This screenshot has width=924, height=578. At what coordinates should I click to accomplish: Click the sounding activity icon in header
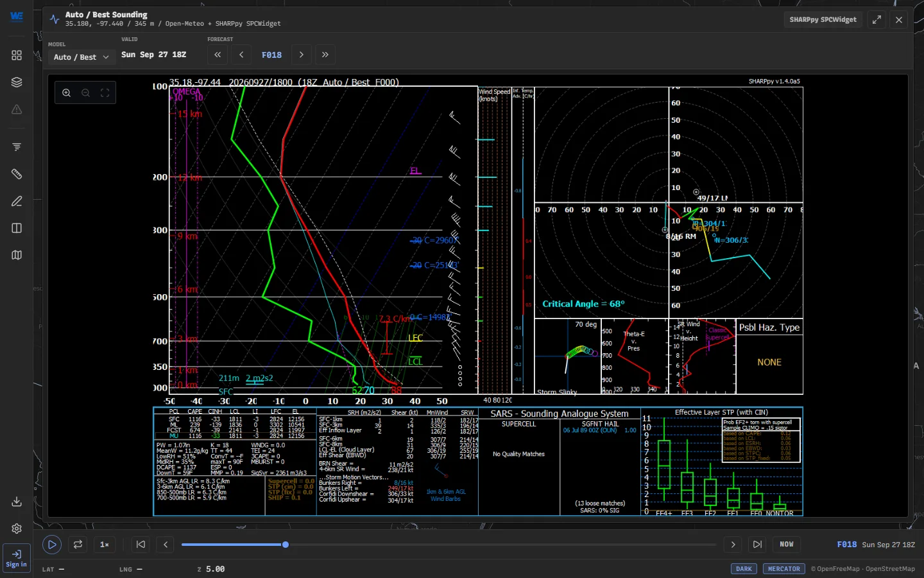pos(55,19)
